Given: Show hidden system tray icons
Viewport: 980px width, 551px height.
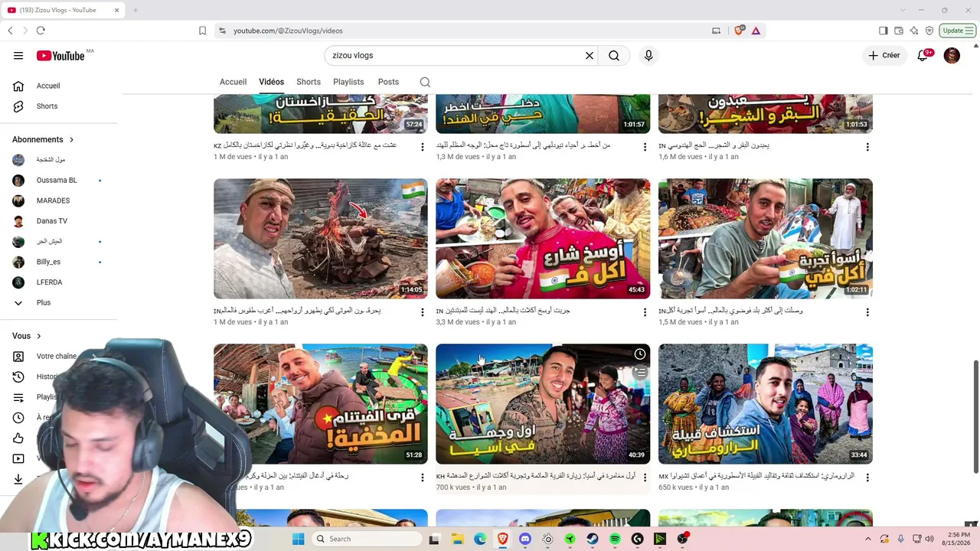Looking at the screenshot, I should tap(867, 539).
